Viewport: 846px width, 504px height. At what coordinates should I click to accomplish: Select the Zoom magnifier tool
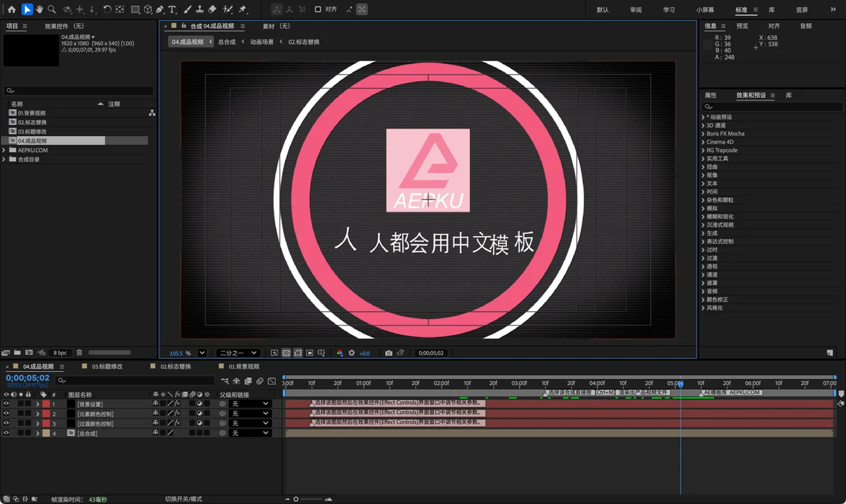pos(52,9)
